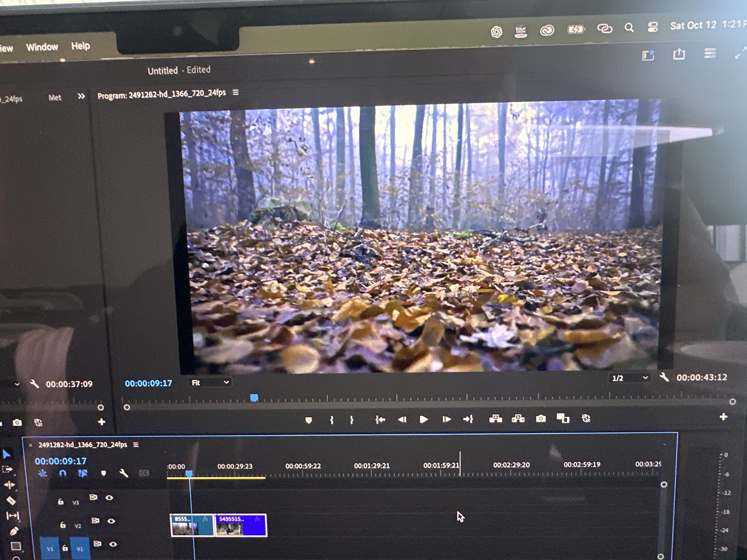Open the Window menu
Screen dimensions: 747x560
[x=42, y=47]
